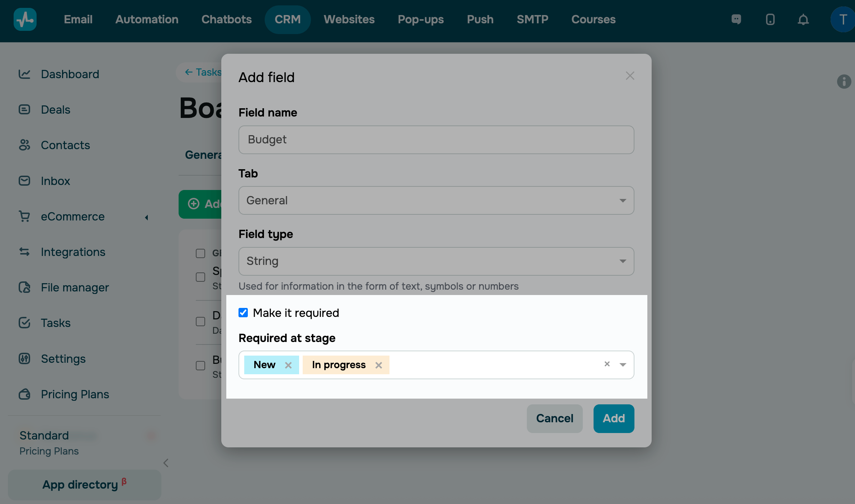Open the Automation top menu

[x=147, y=19]
